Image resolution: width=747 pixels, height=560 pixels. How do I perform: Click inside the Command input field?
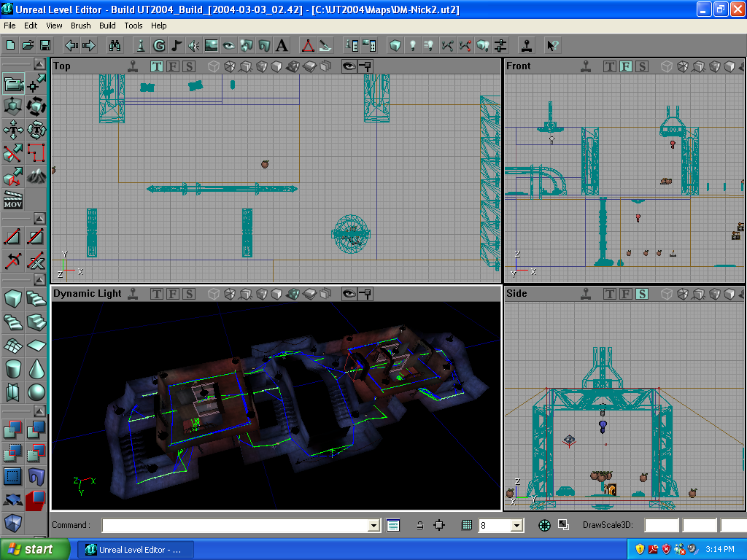click(x=236, y=525)
